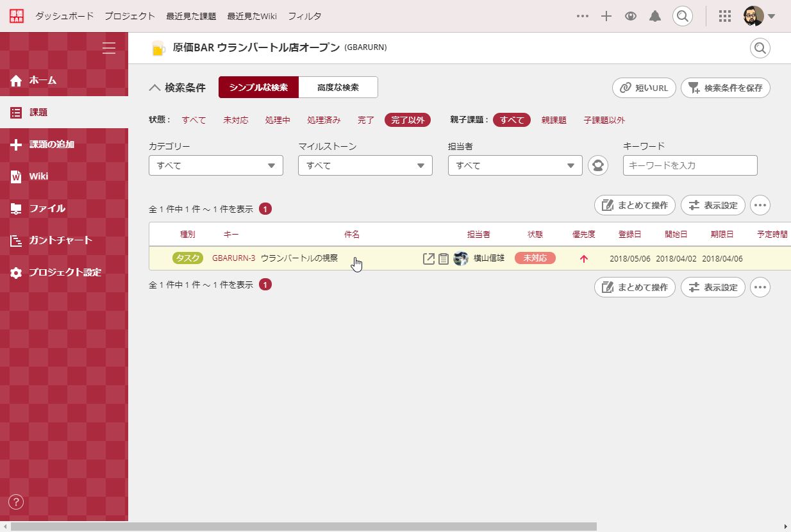Sort by 件名 column header
Image resolution: width=791 pixels, height=532 pixels.
(352, 235)
